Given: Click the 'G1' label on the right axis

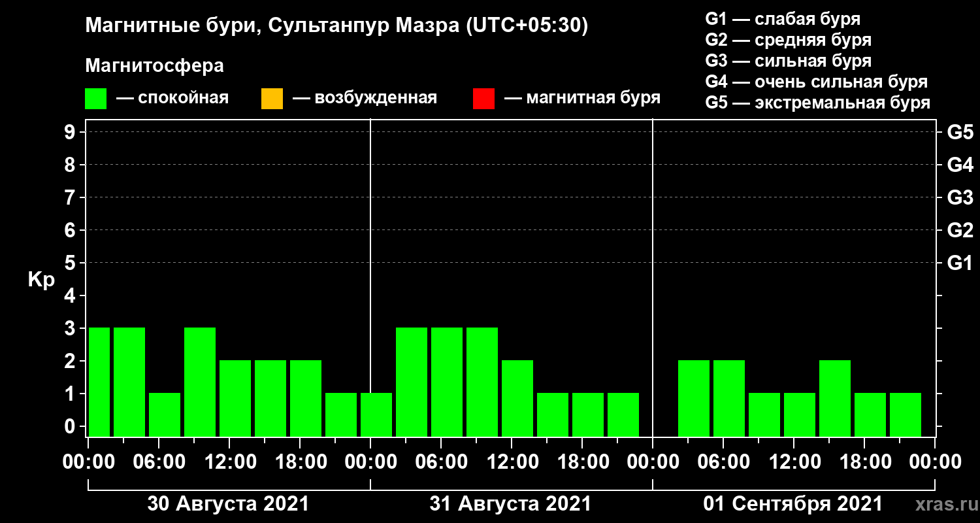Looking at the screenshot, I should point(960,263).
